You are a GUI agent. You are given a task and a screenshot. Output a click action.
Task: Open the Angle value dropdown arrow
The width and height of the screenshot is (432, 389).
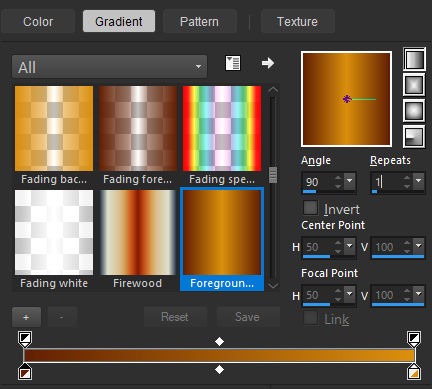coord(350,181)
